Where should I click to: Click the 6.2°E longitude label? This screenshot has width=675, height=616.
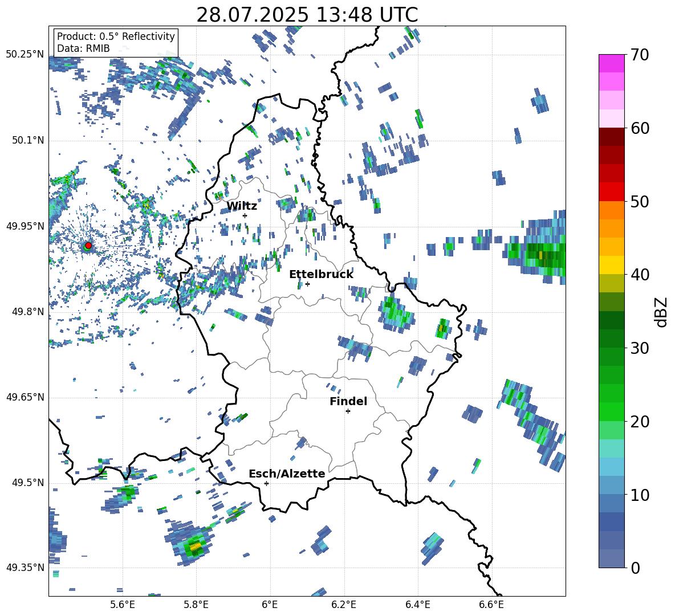(344, 605)
